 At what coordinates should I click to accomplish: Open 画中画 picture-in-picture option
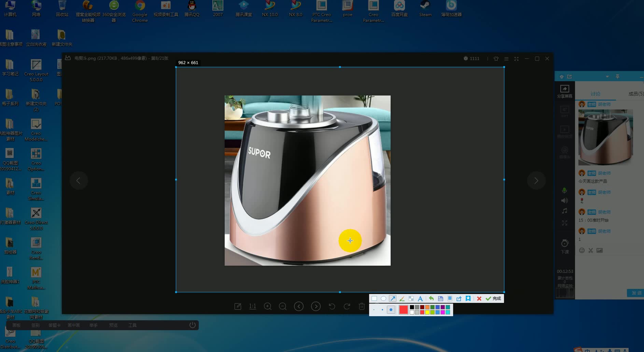click(x=74, y=325)
